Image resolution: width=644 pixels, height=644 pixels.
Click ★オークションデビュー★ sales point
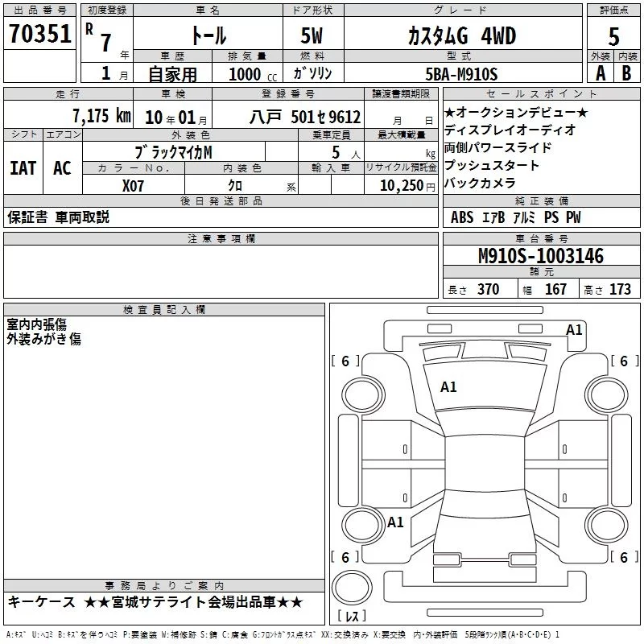click(516, 112)
